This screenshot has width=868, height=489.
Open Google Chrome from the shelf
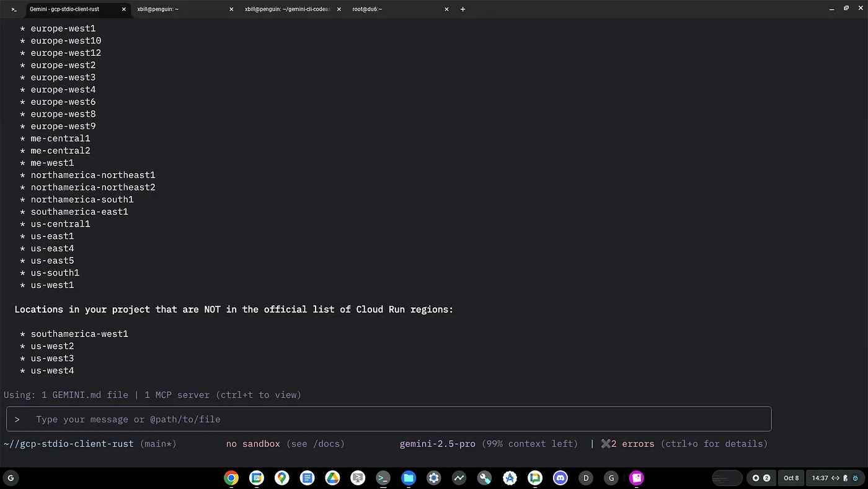(x=231, y=478)
